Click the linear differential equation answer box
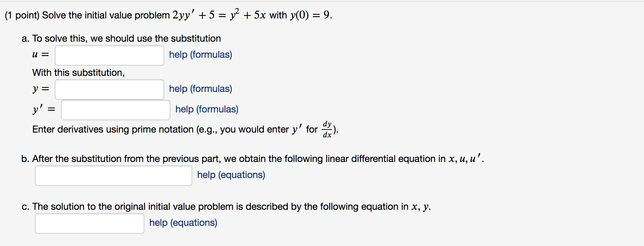The height and width of the screenshot is (246, 644). tap(113, 175)
